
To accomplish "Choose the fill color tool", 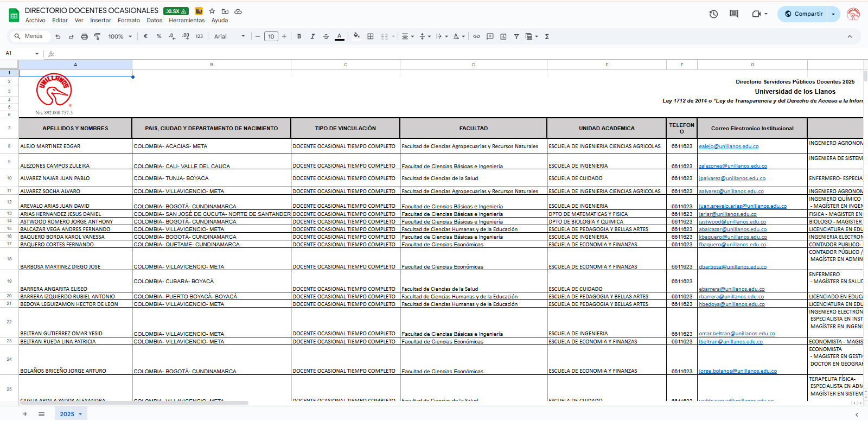I will [x=356, y=36].
